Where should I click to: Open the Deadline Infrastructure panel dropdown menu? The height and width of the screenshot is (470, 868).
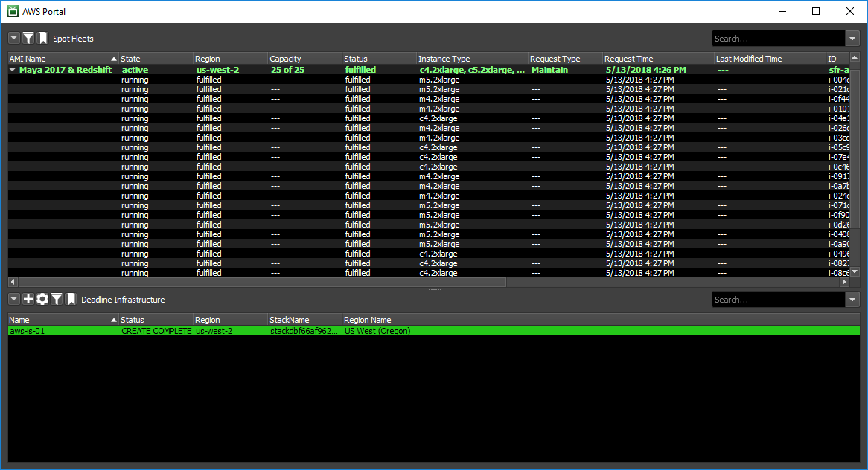click(x=14, y=299)
